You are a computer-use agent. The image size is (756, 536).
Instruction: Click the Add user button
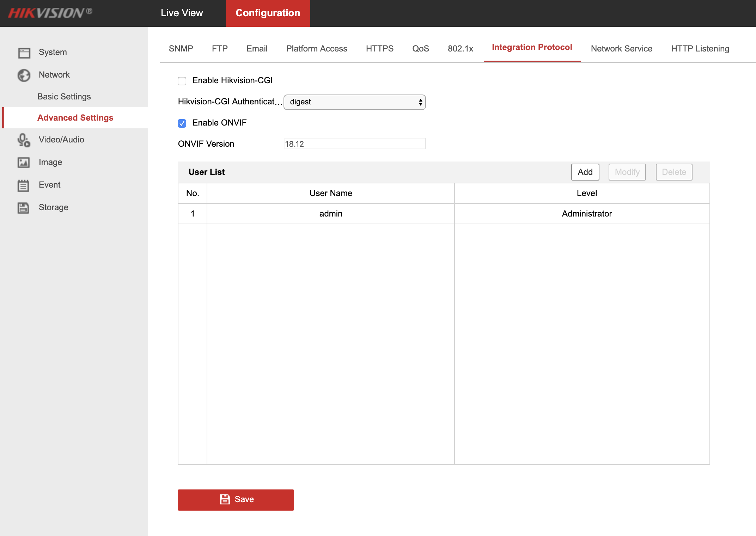point(585,172)
